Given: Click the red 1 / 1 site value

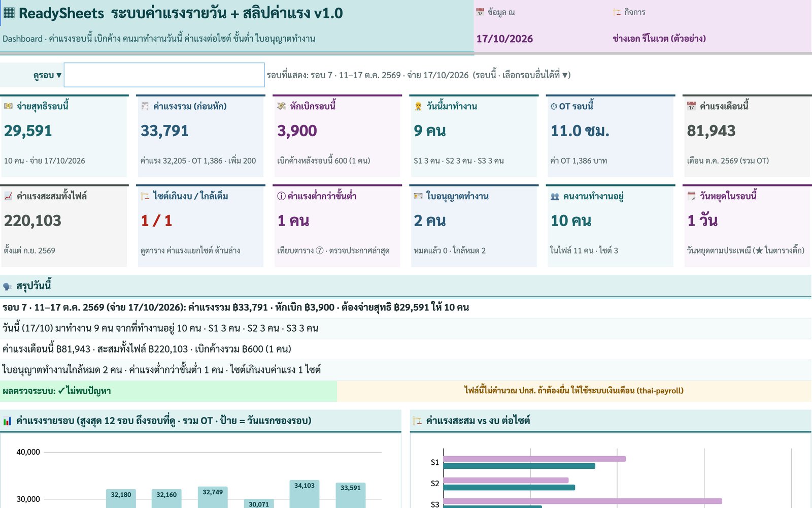Looking at the screenshot, I should coord(156,221).
